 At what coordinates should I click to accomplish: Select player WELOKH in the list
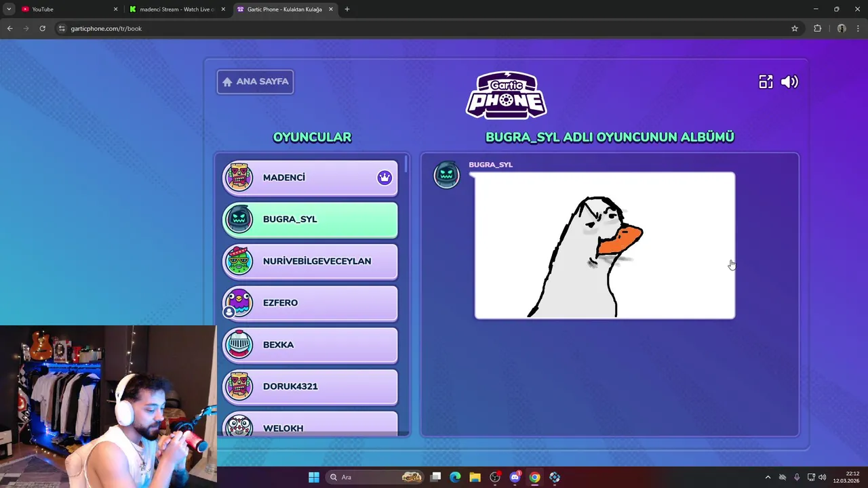pyautogui.click(x=310, y=425)
